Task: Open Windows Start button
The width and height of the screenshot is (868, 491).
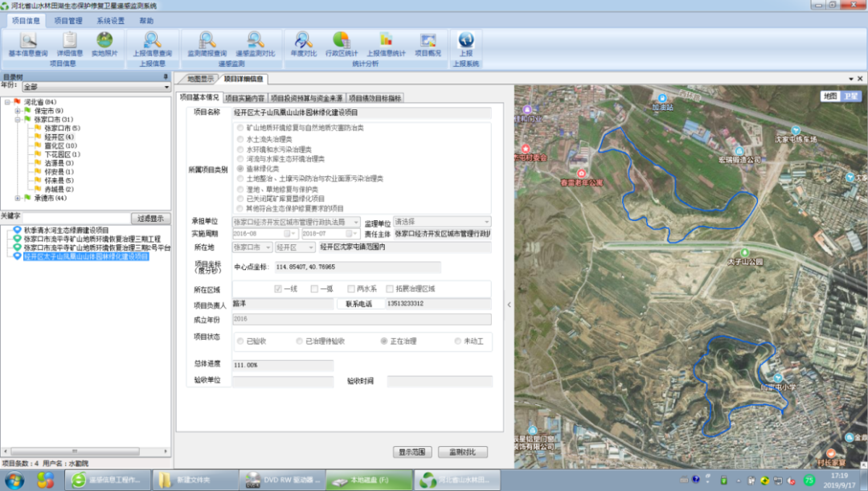Action: click(14, 480)
